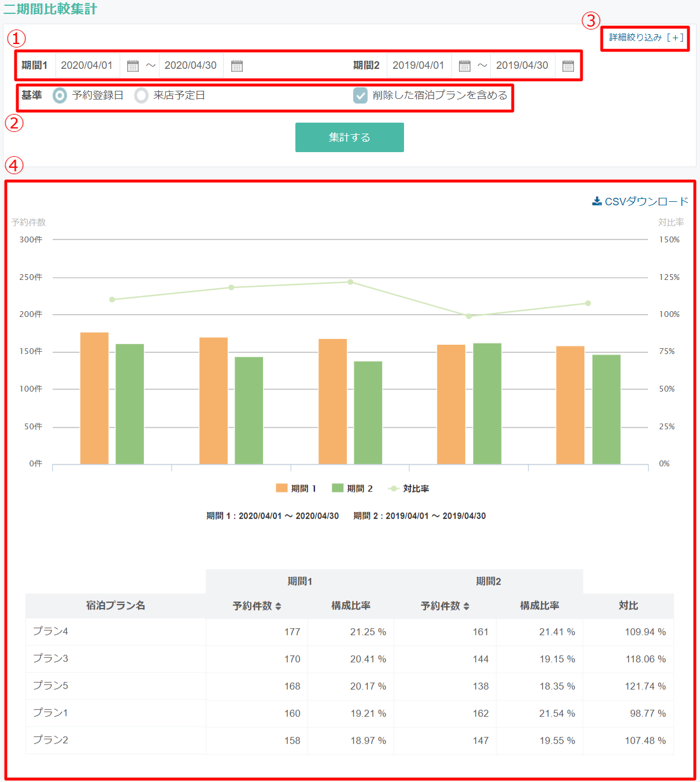
Task: Click the CSV download icon
Action: click(x=597, y=201)
